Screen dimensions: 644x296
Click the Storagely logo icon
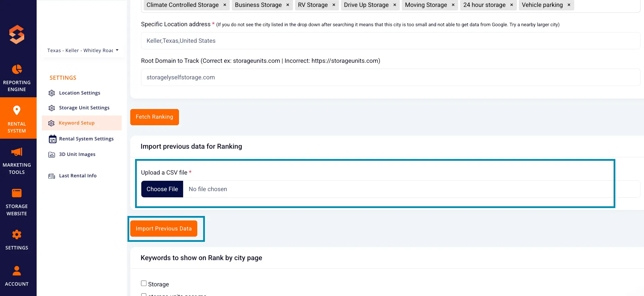(17, 34)
